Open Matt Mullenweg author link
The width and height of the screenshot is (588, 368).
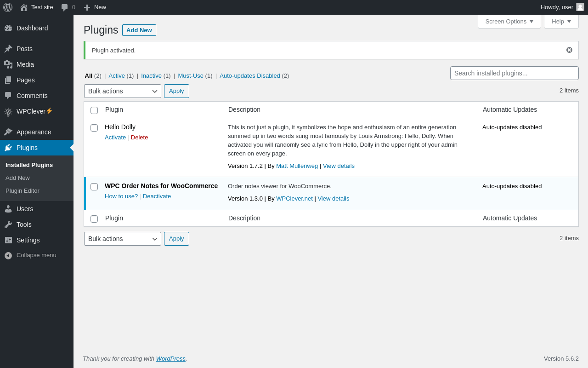point(297,166)
